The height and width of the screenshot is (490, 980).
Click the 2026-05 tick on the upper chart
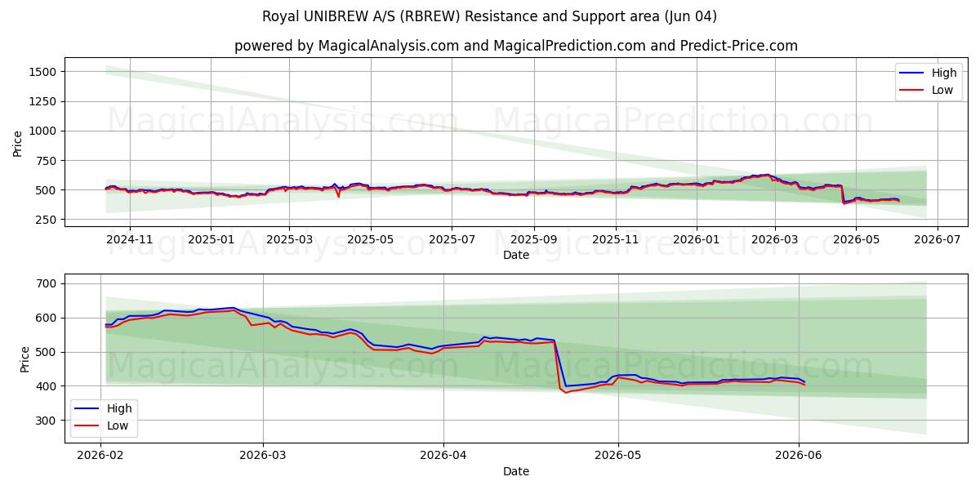(856, 240)
